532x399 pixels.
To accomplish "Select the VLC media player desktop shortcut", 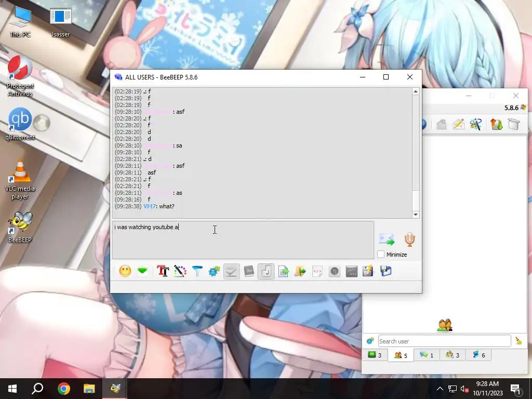I will pyautogui.click(x=20, y=179).
